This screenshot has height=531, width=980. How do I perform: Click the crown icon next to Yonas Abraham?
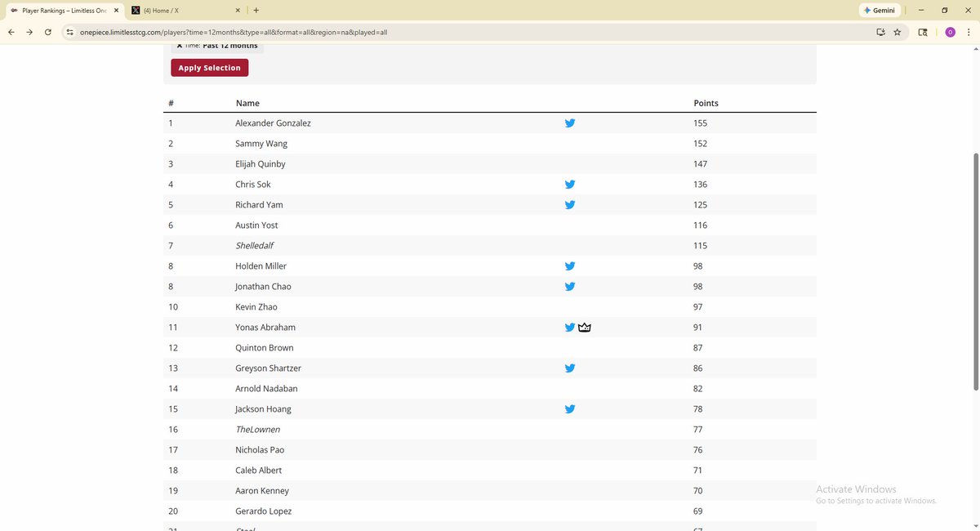(x=584, y=328)
